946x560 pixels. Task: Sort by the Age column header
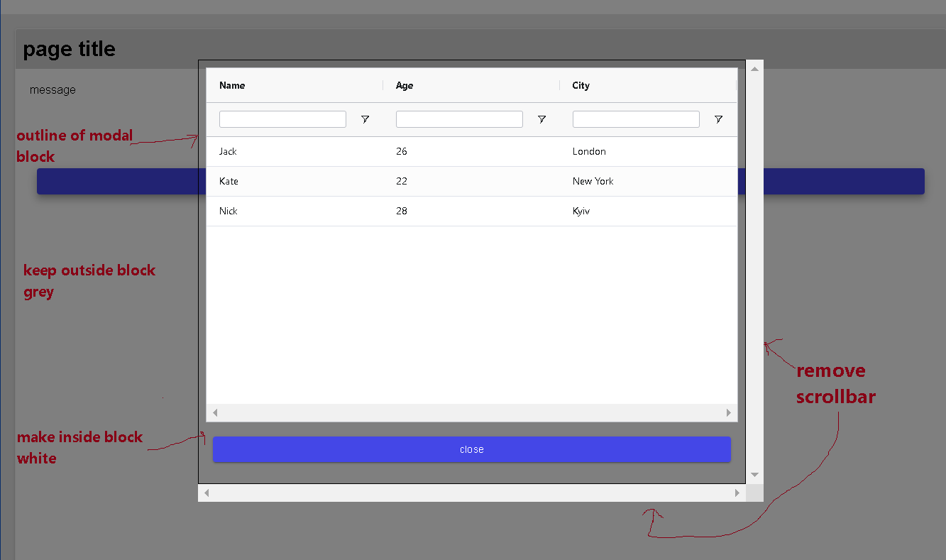[x=471, y=85]
